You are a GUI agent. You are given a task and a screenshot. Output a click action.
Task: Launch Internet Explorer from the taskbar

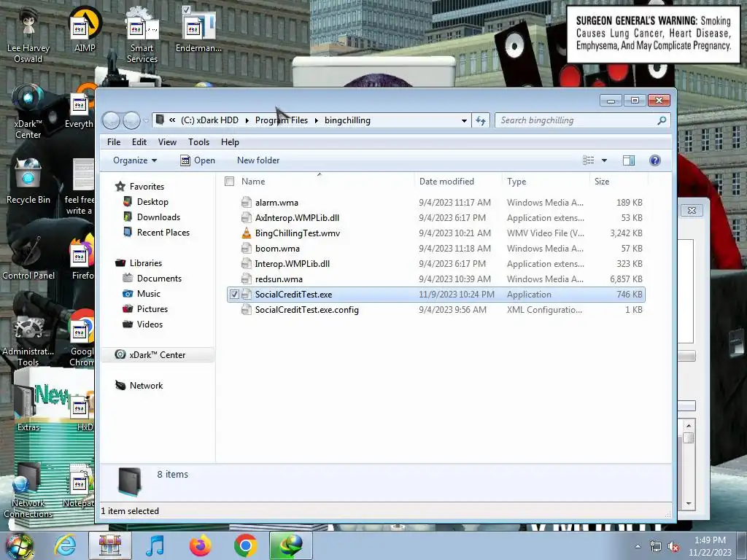[64, 545]
